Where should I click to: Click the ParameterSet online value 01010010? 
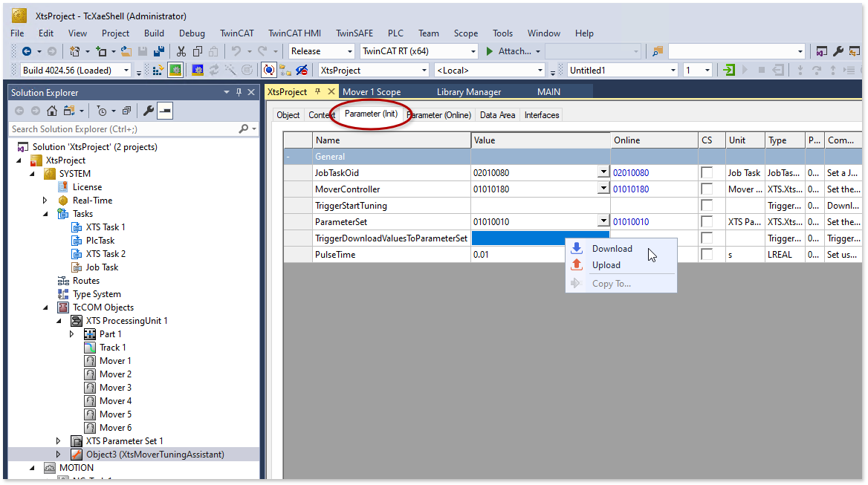630,222
